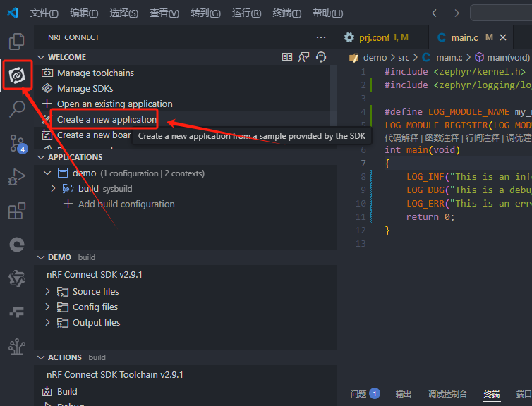Viewport: 532px width, 406px height.
Task: Switch to the 终端 panel tab
Action: 492,394
